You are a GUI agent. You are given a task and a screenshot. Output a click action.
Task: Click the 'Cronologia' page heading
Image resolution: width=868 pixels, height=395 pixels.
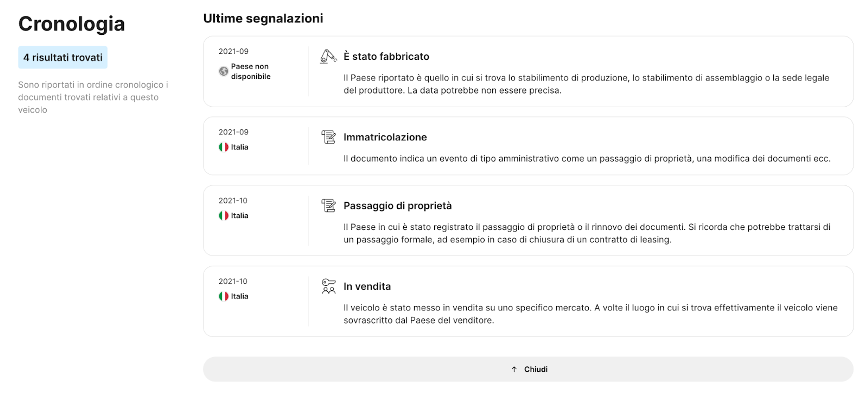point(71,24)
